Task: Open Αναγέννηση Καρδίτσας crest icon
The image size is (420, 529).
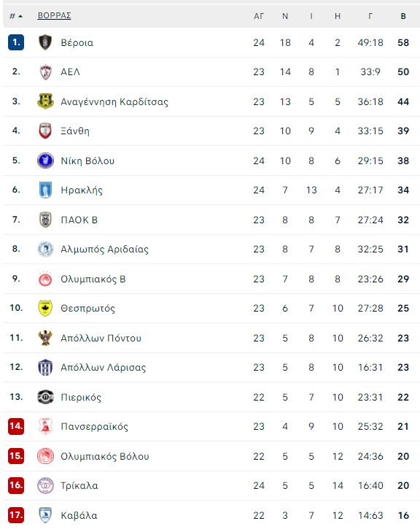Action: click(45, 101)
